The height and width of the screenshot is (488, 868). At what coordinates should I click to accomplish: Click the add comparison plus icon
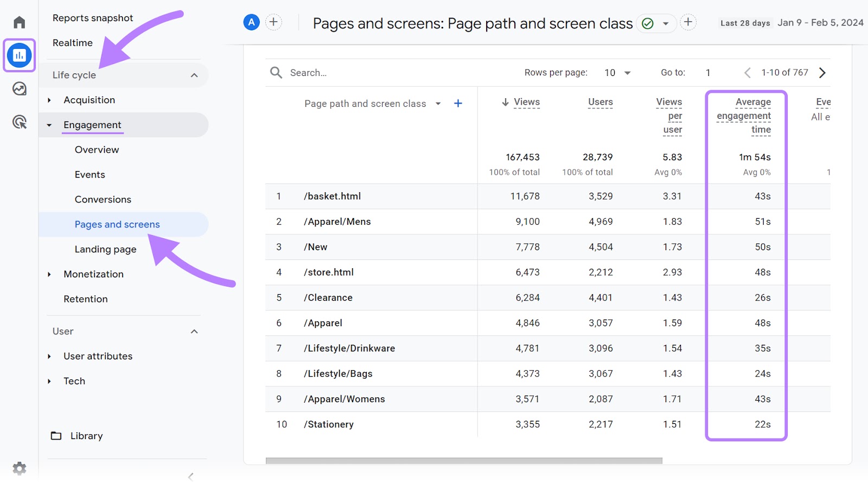click(x=273, y=22)
